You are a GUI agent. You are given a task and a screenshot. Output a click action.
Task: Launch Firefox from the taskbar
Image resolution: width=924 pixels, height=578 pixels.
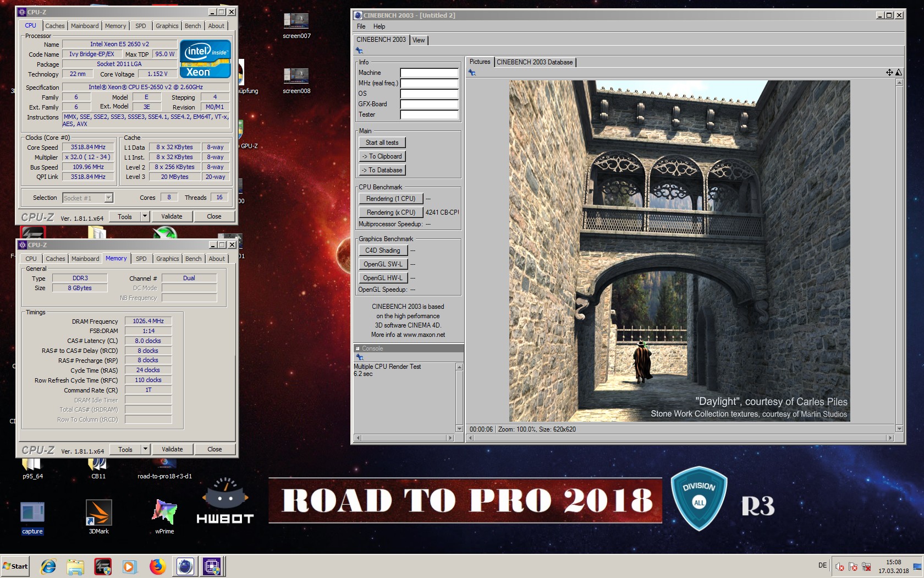point(157,566)
